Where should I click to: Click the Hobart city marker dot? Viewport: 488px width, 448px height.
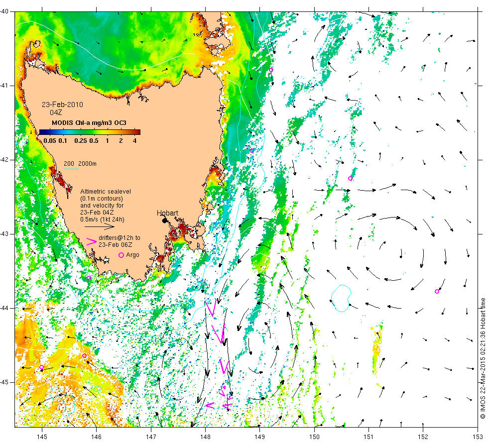165,221
